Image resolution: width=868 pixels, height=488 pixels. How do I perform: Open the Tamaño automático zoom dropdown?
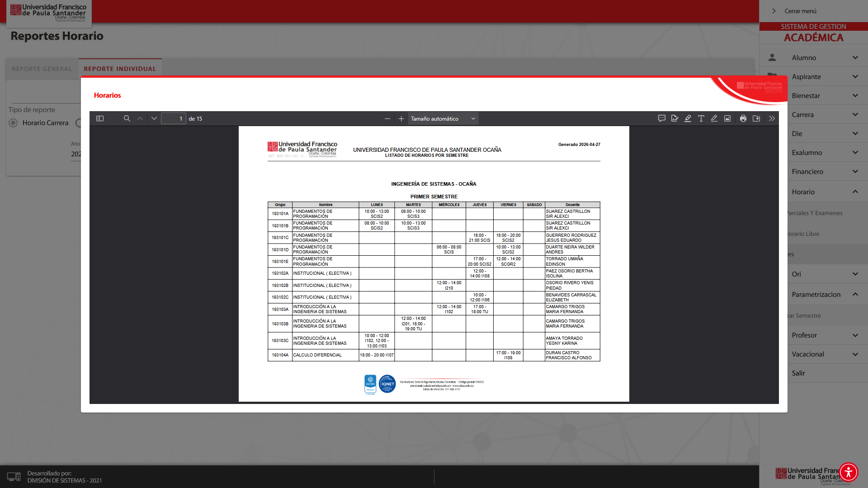443,118
